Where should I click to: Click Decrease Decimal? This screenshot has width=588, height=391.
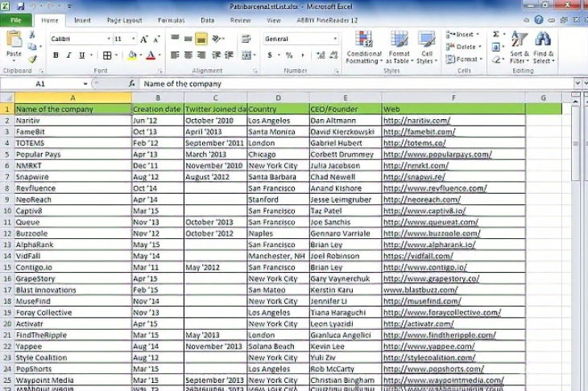click(333, 56)
